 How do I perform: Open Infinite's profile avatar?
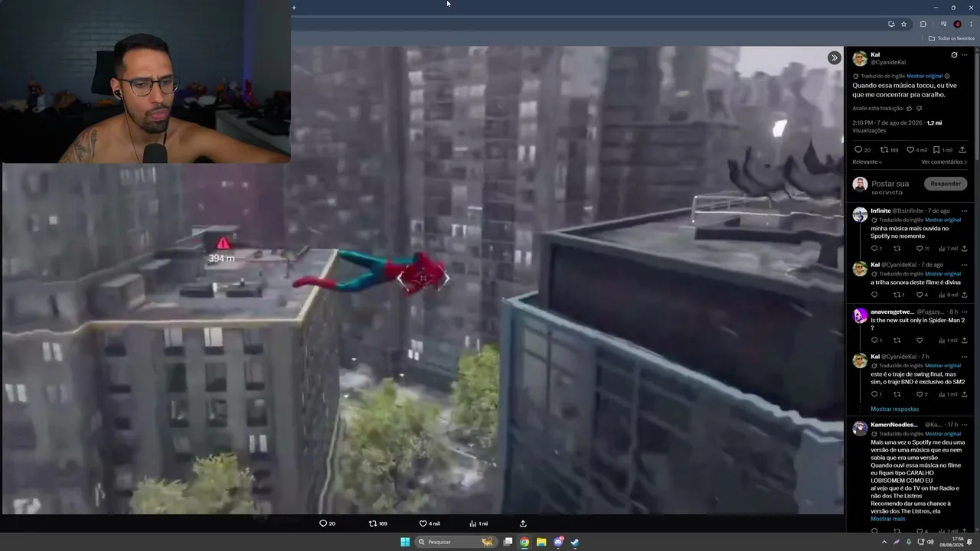(x=860, y=214)
